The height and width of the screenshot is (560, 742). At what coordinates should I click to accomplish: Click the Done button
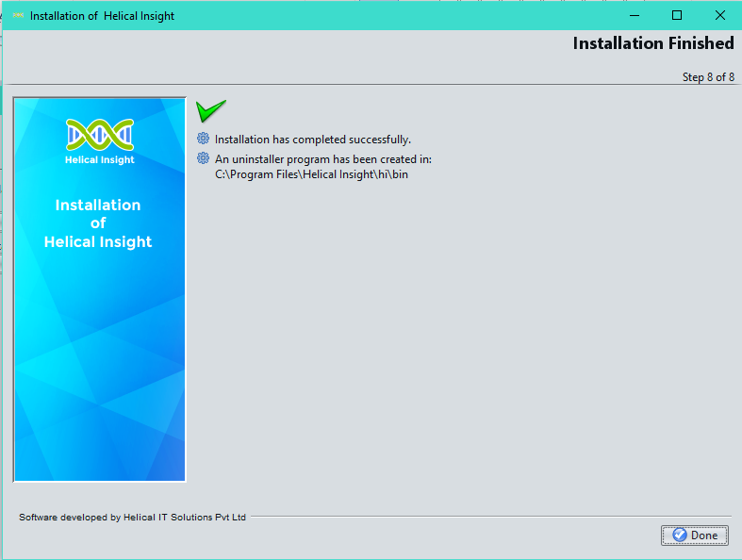(x=694, y=535)
